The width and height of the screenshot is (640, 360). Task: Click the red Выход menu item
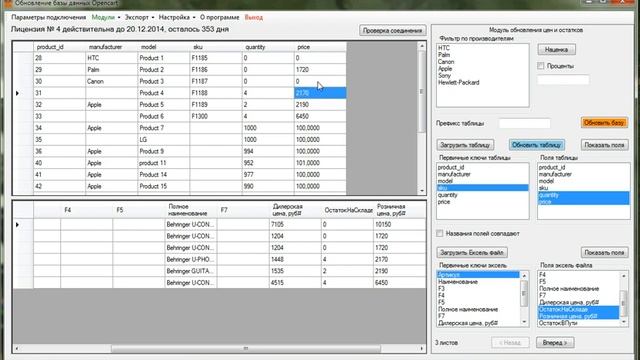click(253, 18)
